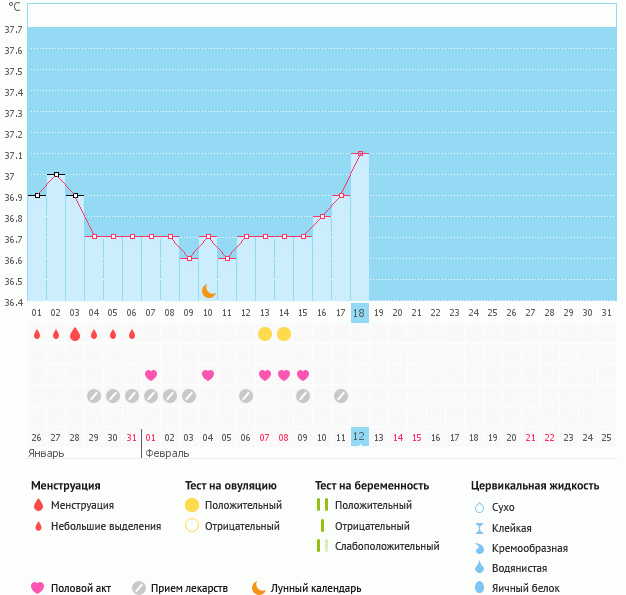This screenshot has height=595, width=626.
Task: Click the 37.0 temperature point on day 02
Action: click(x=56, y=175)
